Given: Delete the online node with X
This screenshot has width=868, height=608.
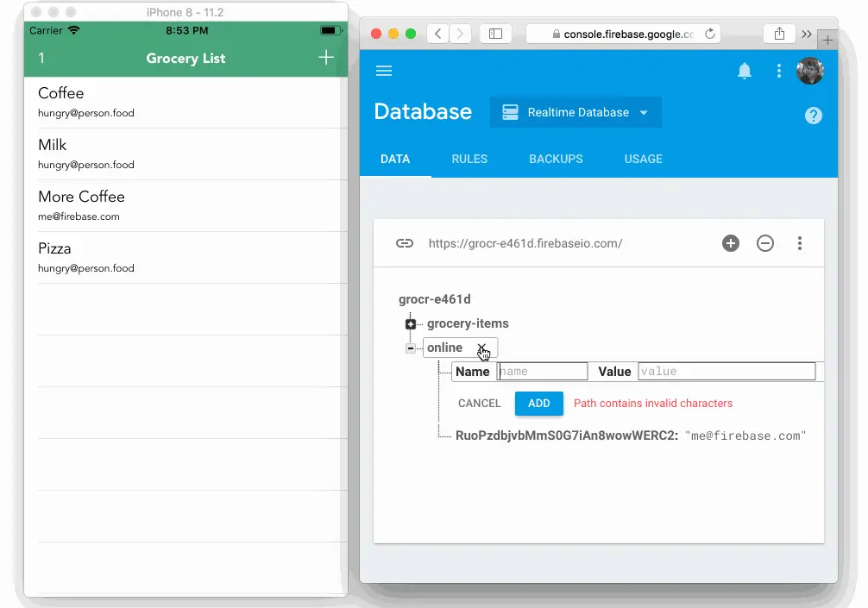Looking at the screenshot, I should 481,348.
